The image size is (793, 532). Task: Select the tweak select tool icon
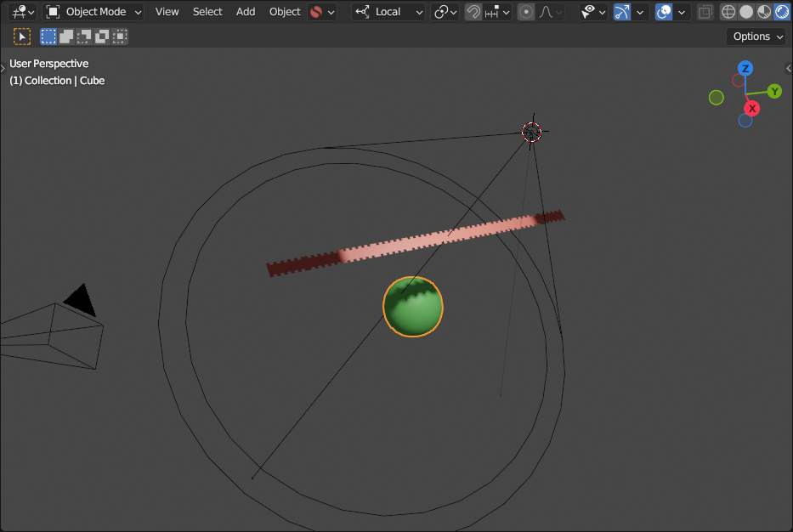[22, 37]
